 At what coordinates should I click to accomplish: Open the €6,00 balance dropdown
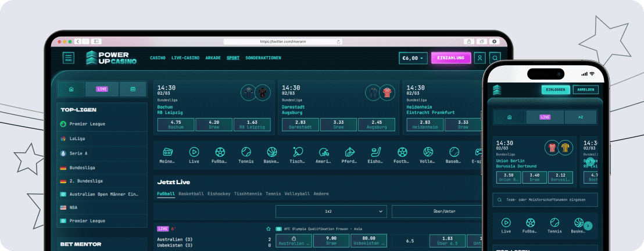coord(413,58)
